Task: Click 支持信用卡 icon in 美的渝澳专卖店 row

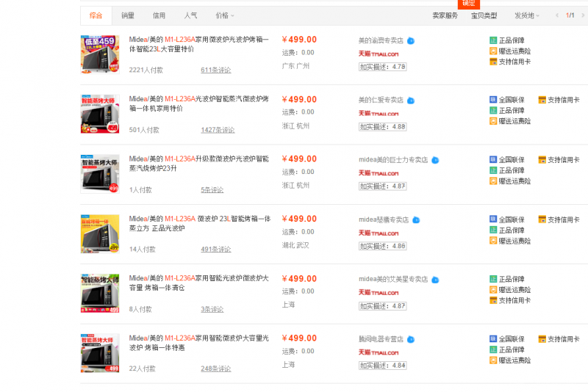Action: click(x=493, y=62)
